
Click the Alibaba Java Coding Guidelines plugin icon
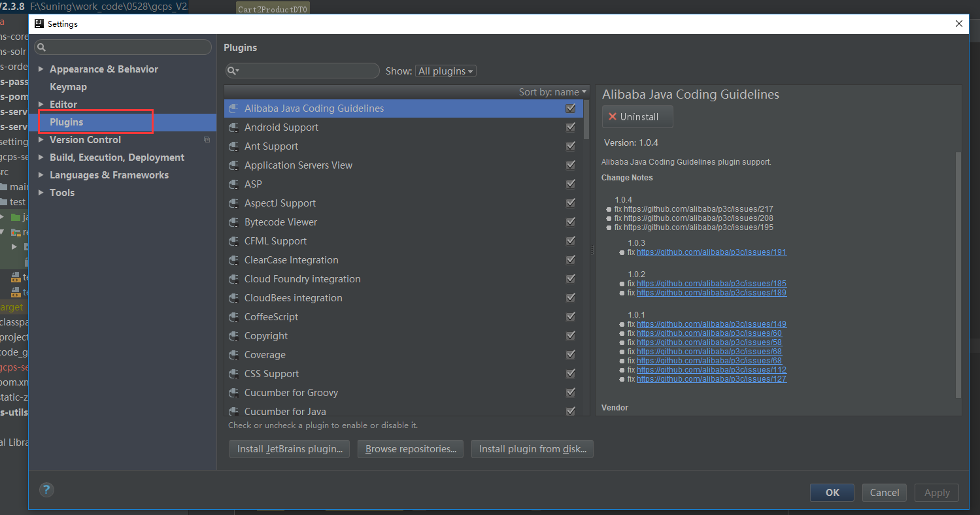coord(233,108)
